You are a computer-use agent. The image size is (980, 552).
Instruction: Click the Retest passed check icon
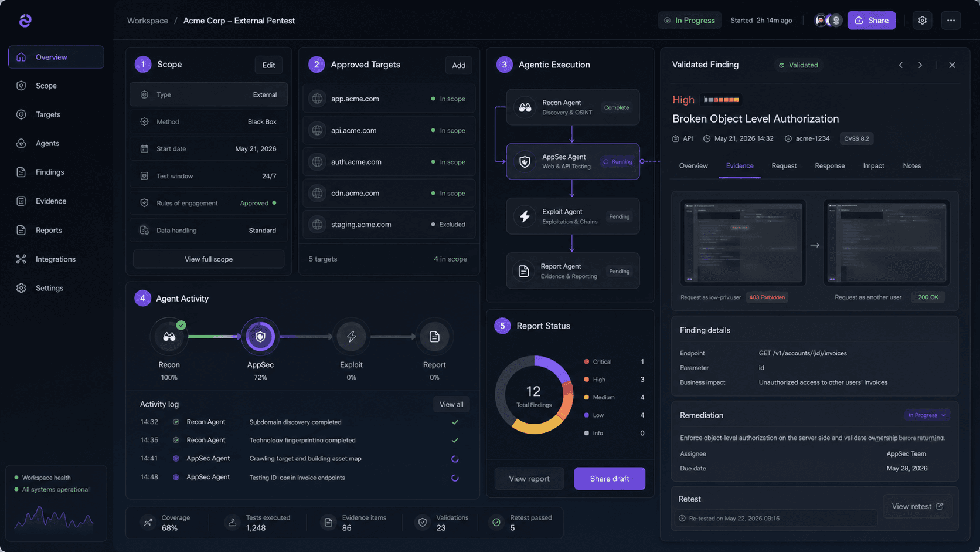[x=496, y=522]
